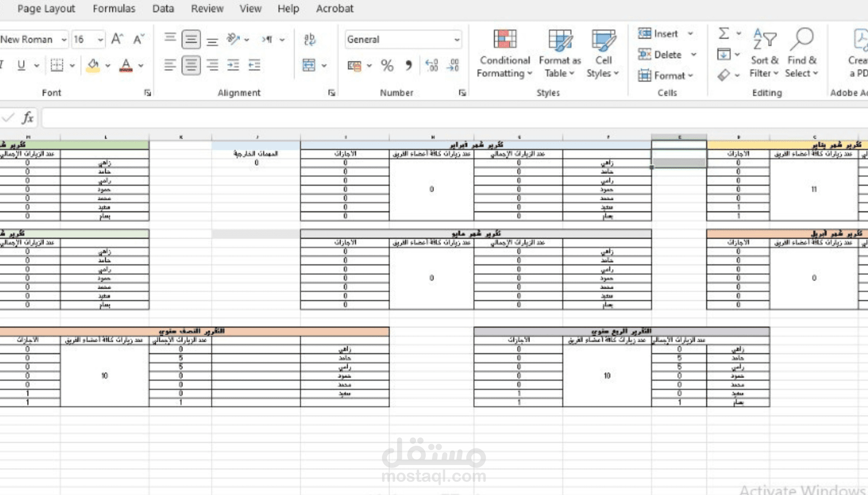Toggle Underline formatting

pos(21,65)
